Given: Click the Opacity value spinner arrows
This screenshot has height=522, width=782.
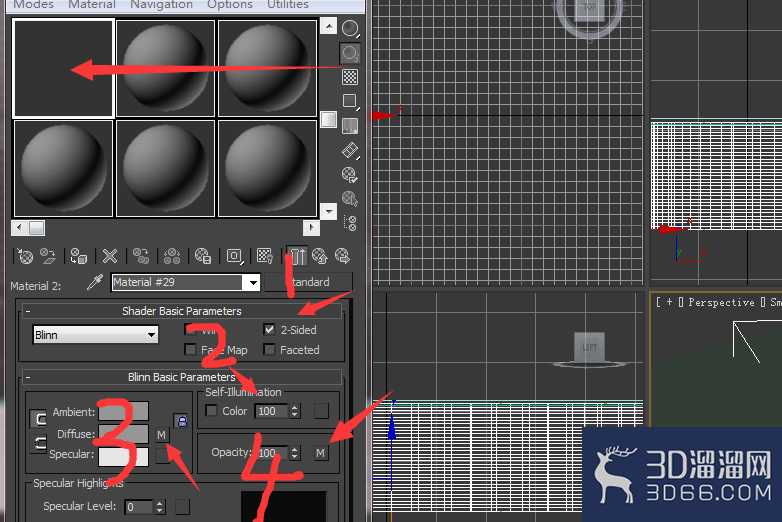Looking at the screenshot, I should tap(295, 453).
